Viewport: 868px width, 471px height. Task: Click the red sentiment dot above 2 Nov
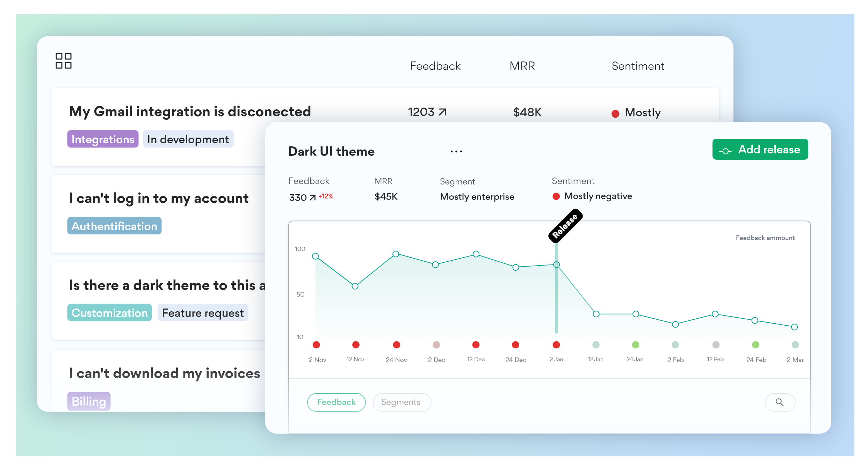[x=316, y=345]
